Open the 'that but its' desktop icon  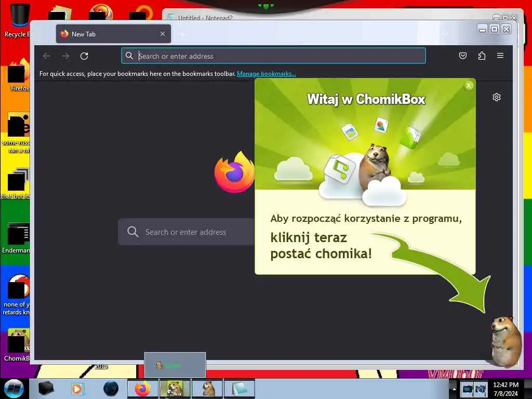(16, 183)
